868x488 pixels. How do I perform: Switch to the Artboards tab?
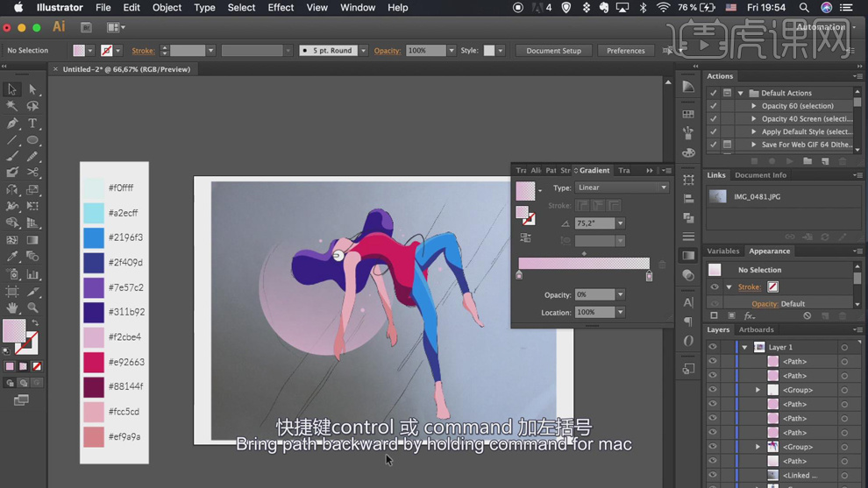click(x=756, y=329)
